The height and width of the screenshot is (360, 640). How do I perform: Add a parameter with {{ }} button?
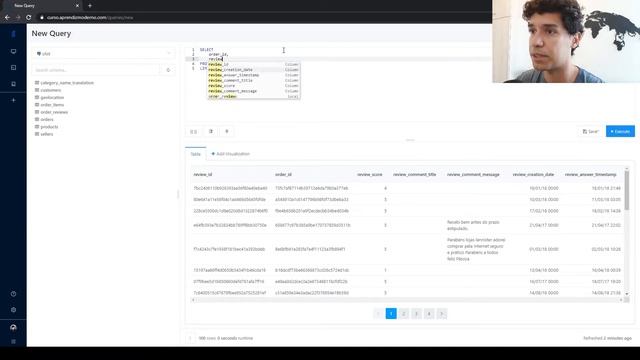(193, 131)
